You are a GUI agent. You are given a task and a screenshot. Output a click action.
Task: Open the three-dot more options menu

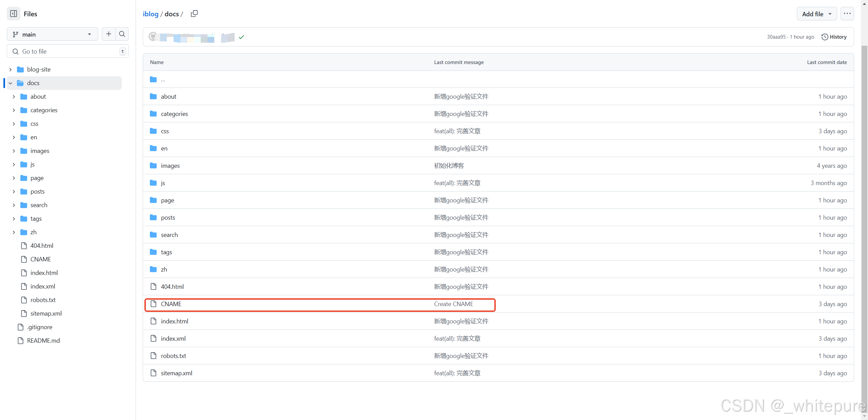click(x=847, y=14)
